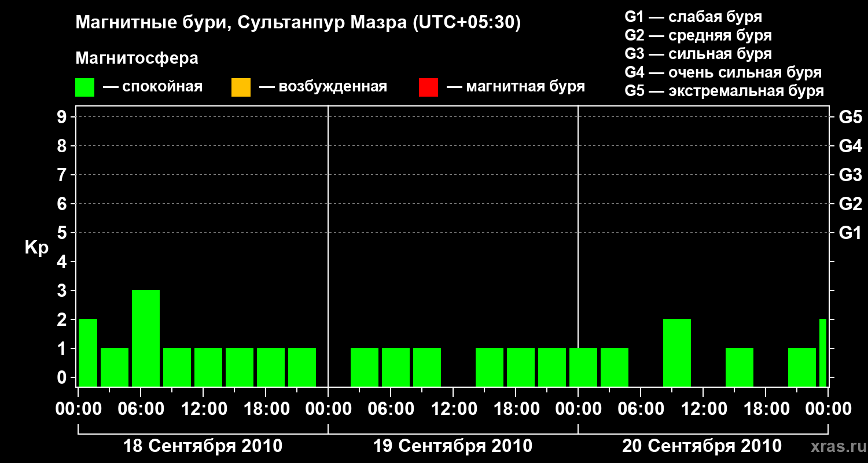
Task: Click 'G4 — очень сильная буря' line
Action: (x=723, y=73)
